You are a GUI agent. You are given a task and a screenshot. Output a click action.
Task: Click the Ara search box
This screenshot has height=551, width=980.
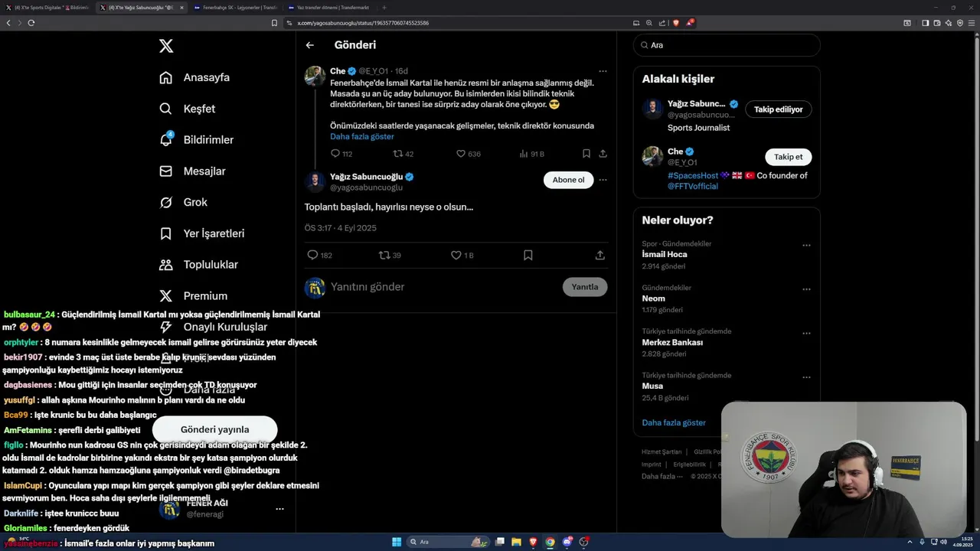click(727, 45)
